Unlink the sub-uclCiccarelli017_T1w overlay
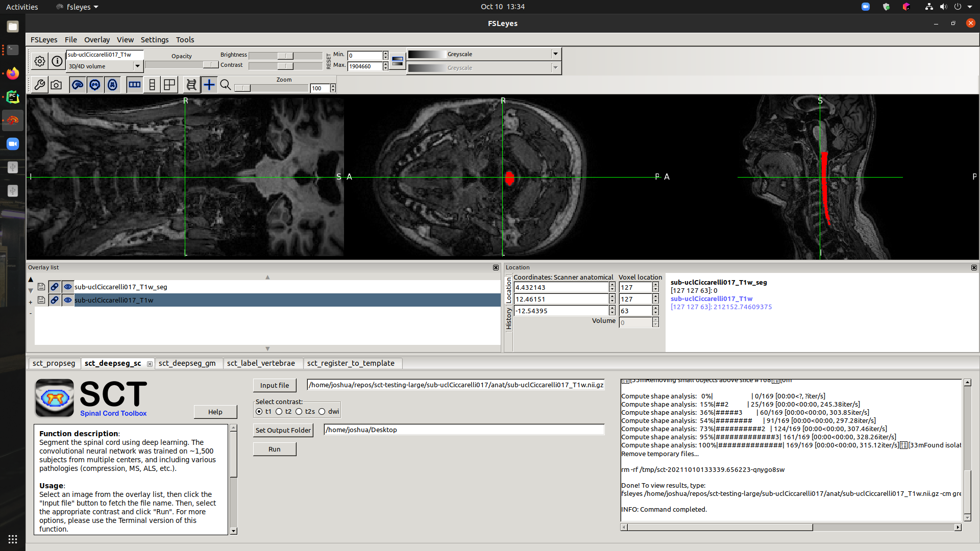The height and width of the screenshot is (551, 980). pos(55,300)
